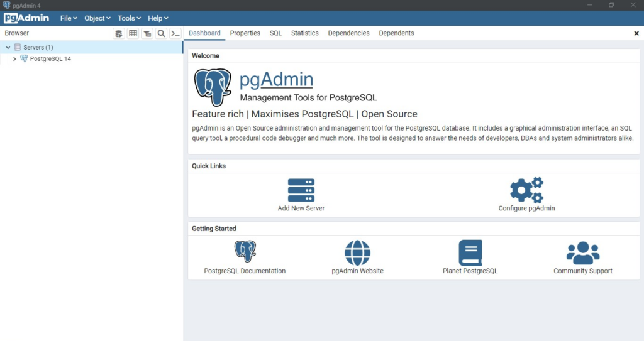Open the Help menu
Screen dimensions: 644x341
tap(158, 18)
